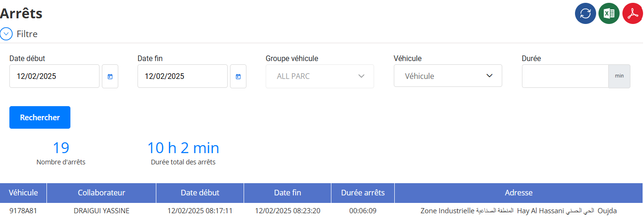Sort by the Véhicule column header
The width and height of the screenshot is (644, 217).
(x=23, y=193)
